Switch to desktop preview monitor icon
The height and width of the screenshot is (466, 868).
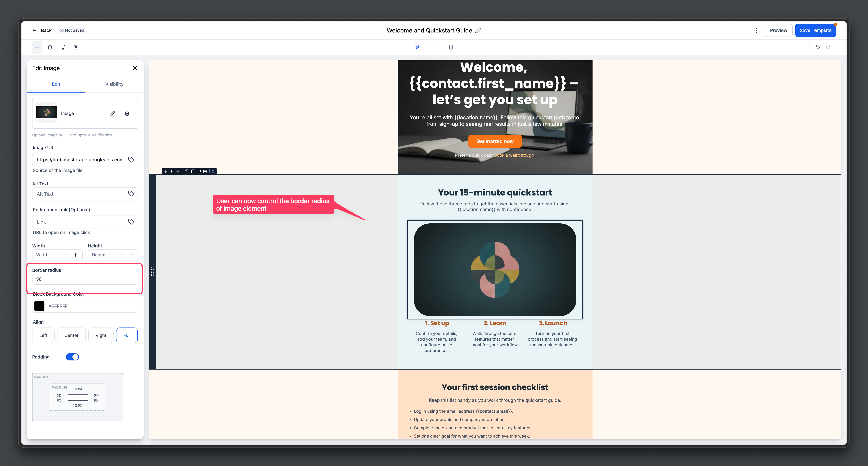434,47
